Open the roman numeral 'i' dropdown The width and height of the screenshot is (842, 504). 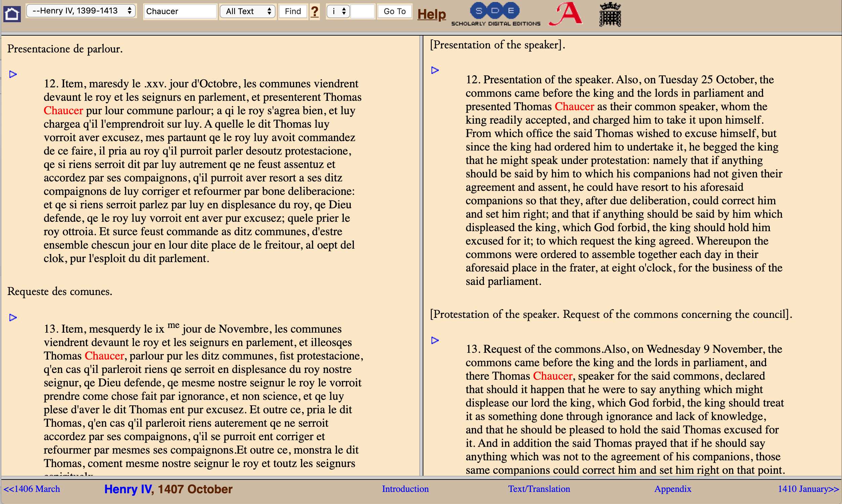click(x=338, y=11)
